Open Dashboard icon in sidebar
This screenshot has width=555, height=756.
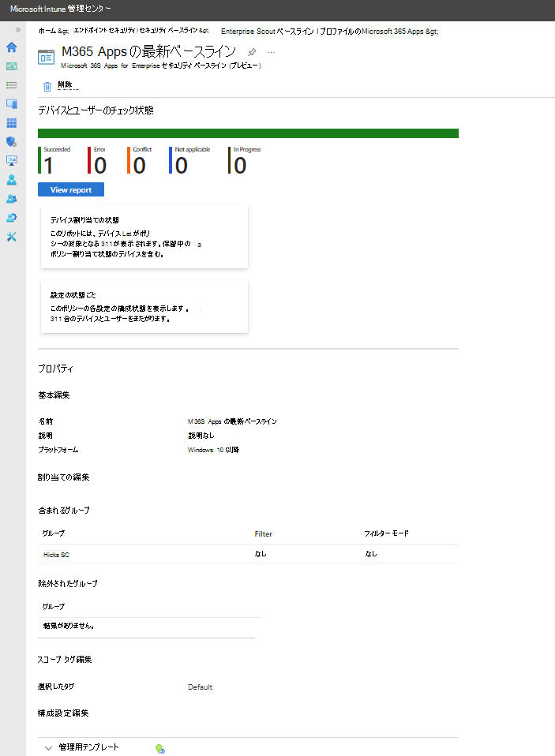[x=12, y=66]
